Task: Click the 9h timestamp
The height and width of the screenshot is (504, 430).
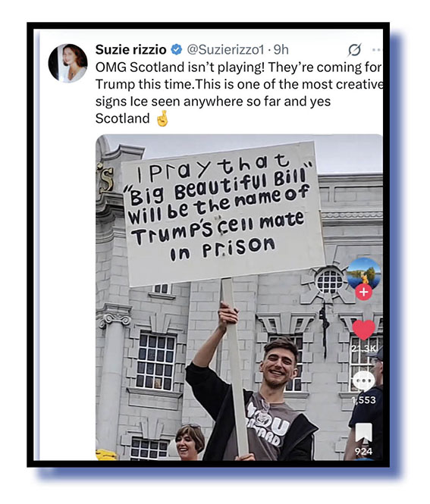Action: pos(281,49)
